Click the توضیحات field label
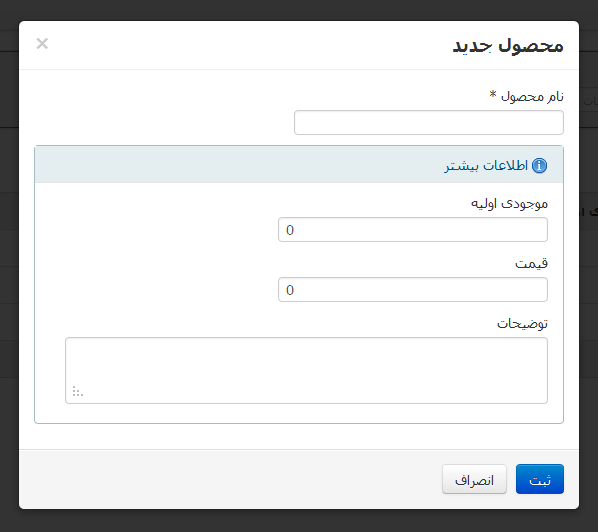Screen dimensions: 598x532 click(x=522, y=323)
